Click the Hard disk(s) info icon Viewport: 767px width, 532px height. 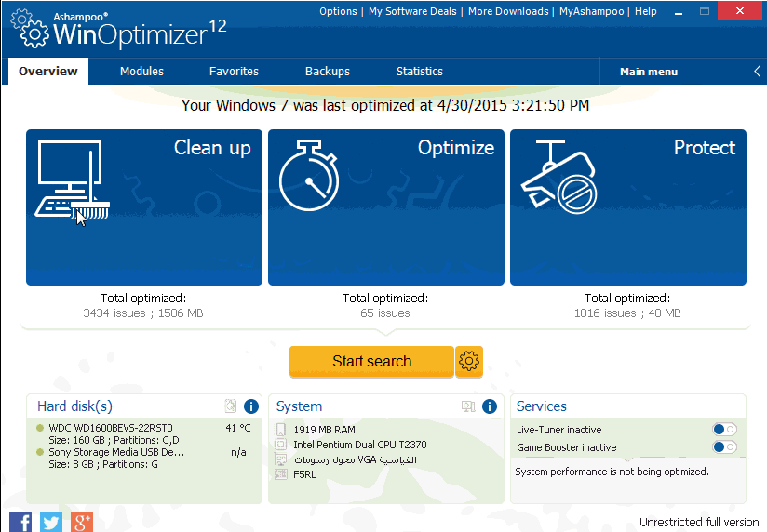coord(250,406)
